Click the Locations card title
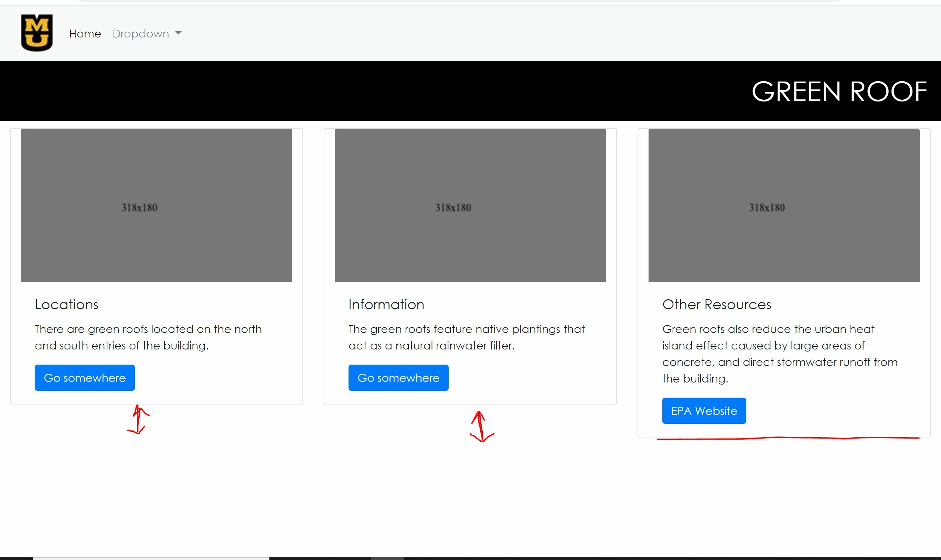The image size is (941, 560). 66,304
